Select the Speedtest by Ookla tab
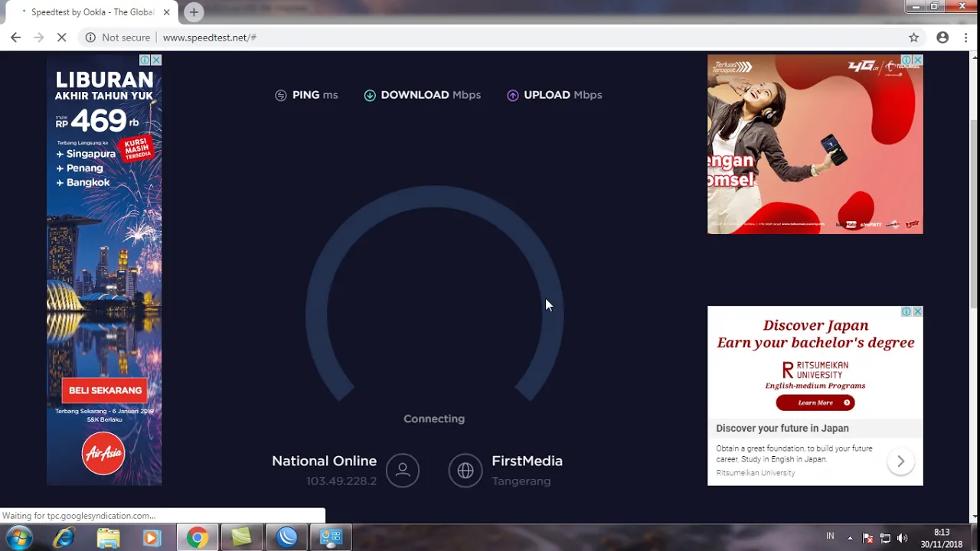Viewport: 980px width, 551px height. [x=90, y=12]
